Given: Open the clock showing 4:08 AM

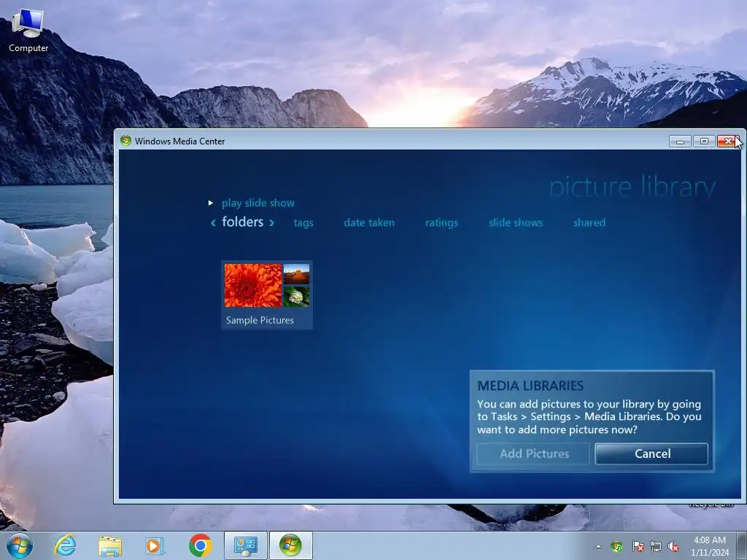Looking at the screenshot, I should (x=710, y=546).
